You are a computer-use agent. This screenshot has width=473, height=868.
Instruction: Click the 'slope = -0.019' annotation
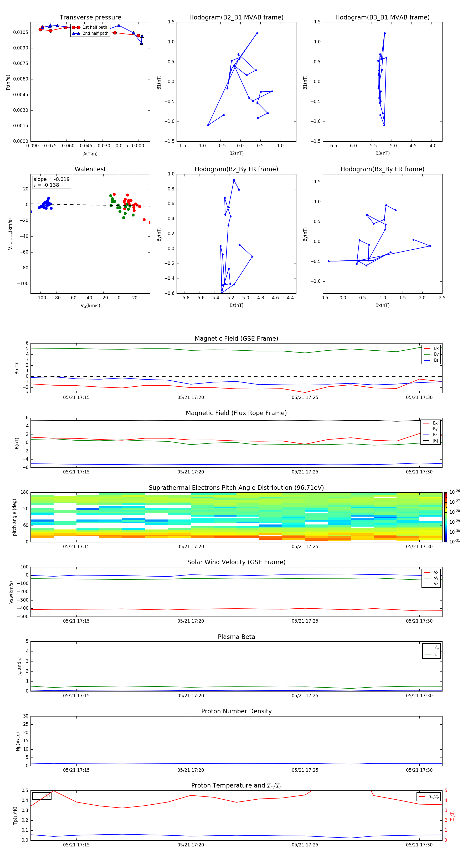tap(52, 179)
